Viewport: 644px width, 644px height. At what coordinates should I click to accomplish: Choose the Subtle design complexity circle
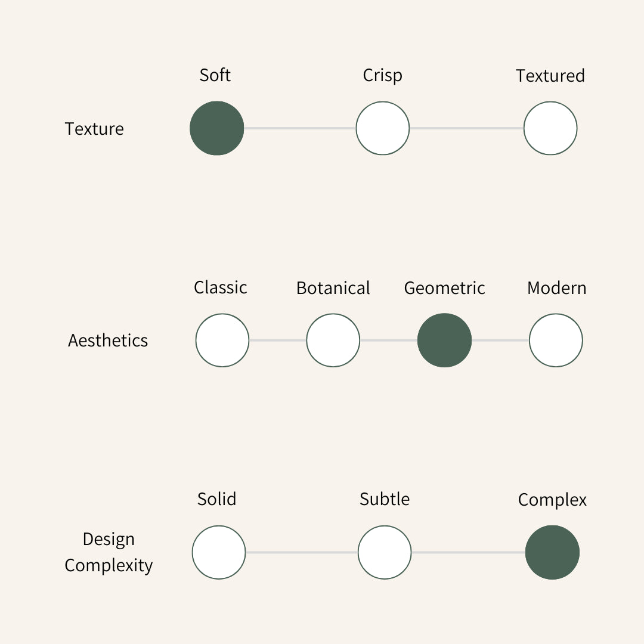(385, 552)
